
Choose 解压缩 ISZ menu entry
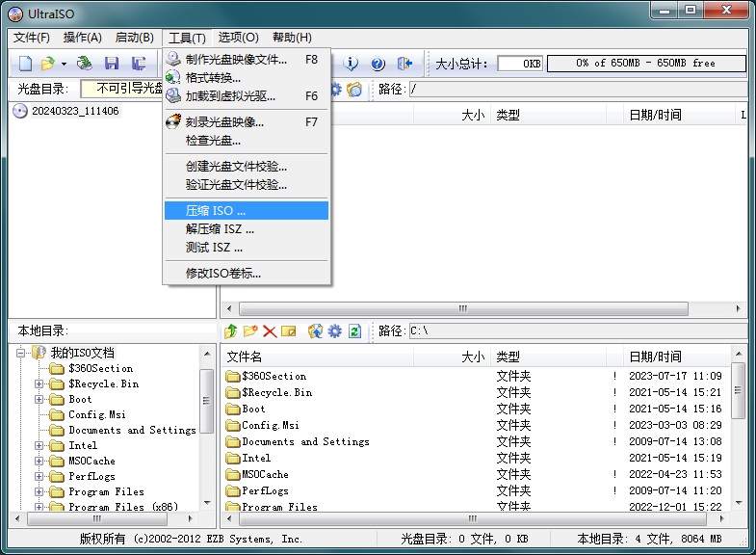(x=247, y=229)
